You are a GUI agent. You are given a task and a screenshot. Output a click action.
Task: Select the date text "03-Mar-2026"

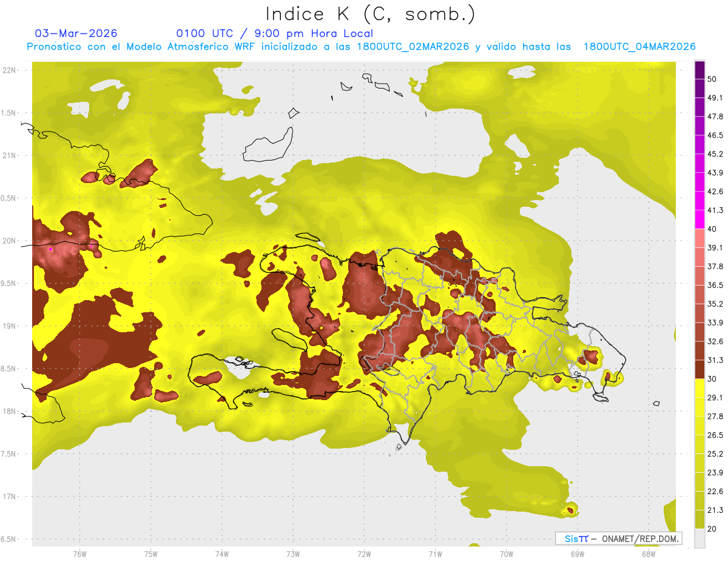[x=76, y=33]
